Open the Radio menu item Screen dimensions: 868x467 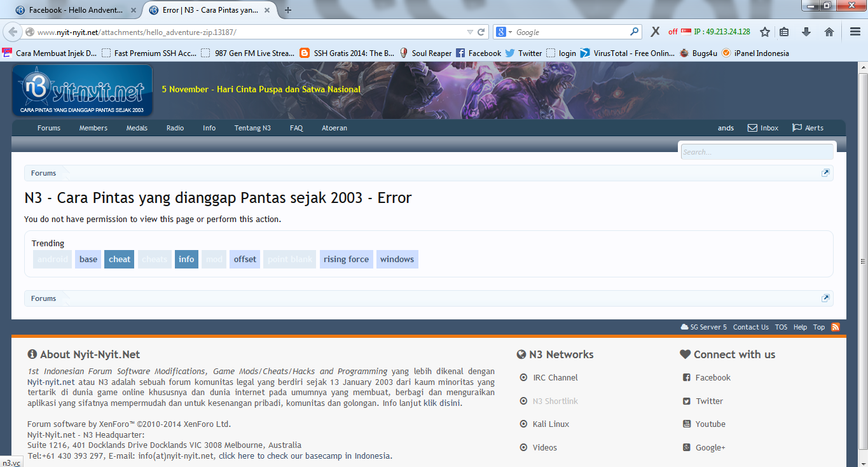pos(176,128)
